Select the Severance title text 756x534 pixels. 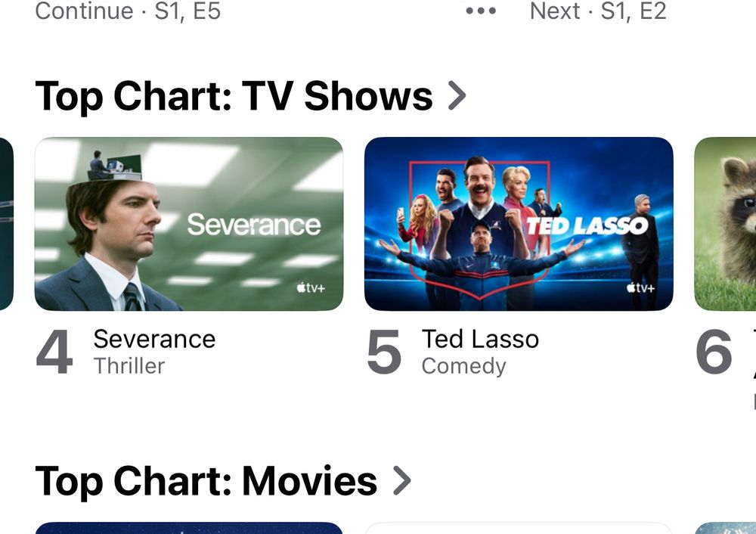click(154, 339)
